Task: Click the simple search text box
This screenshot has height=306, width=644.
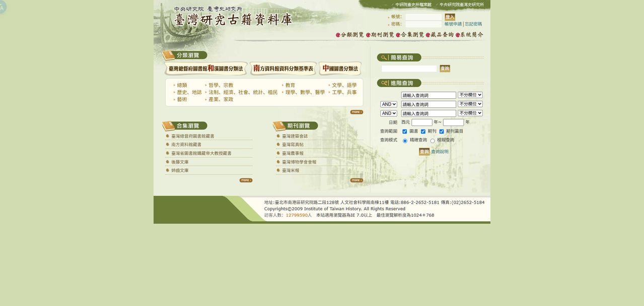Action: 409,69
